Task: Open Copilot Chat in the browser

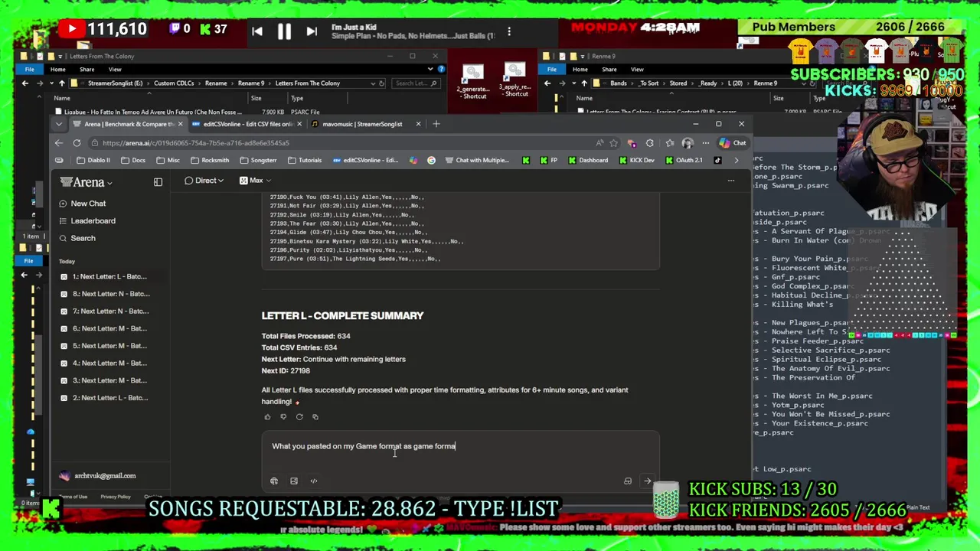Action: 732,143
